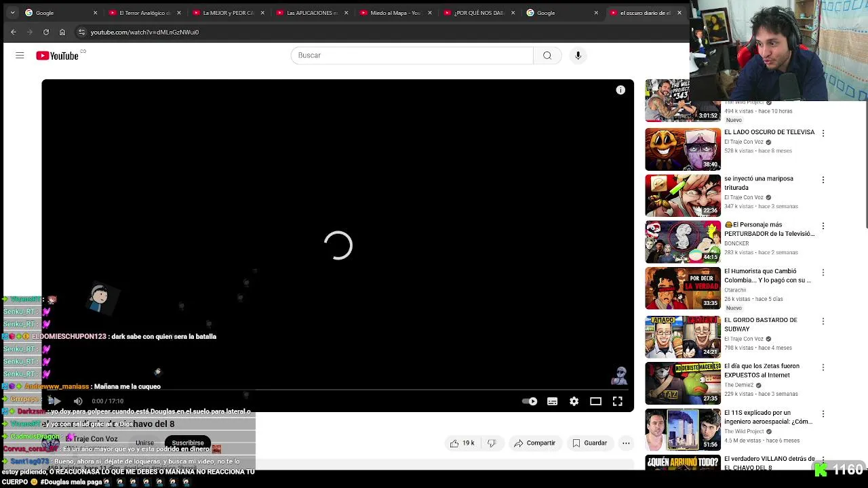Switch to Miedo al Mapa tab
Viewport: 868px width, 488px height.
[395, 13]
